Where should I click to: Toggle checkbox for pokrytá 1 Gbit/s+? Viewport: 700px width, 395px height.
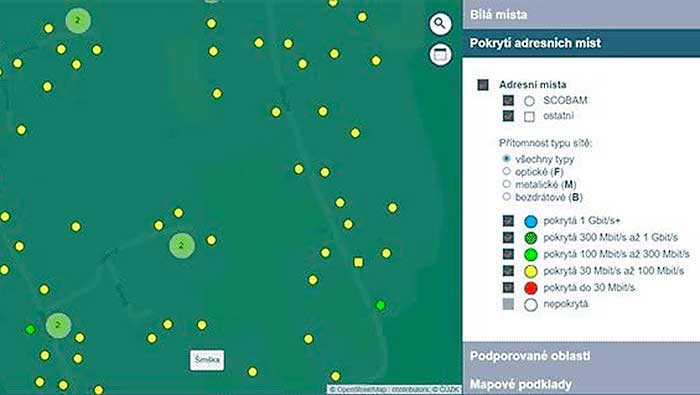pyautogui.click(x=508, y=220)
